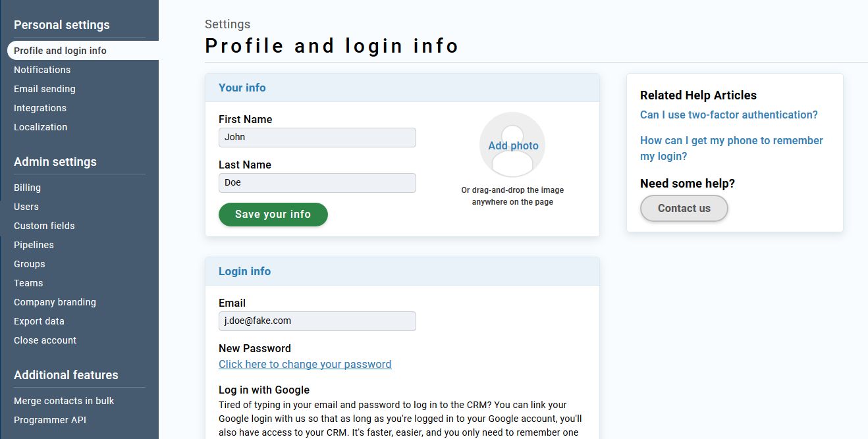Open Billing under Admin settings
The height and width of the screenshot is (439, 868).
click(x=28, y=188)
